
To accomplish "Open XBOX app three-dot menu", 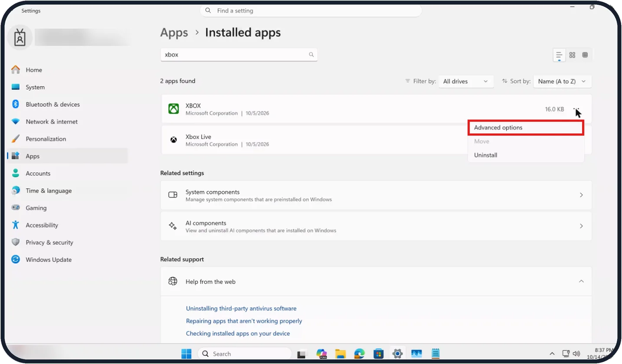I will (576, 109).
